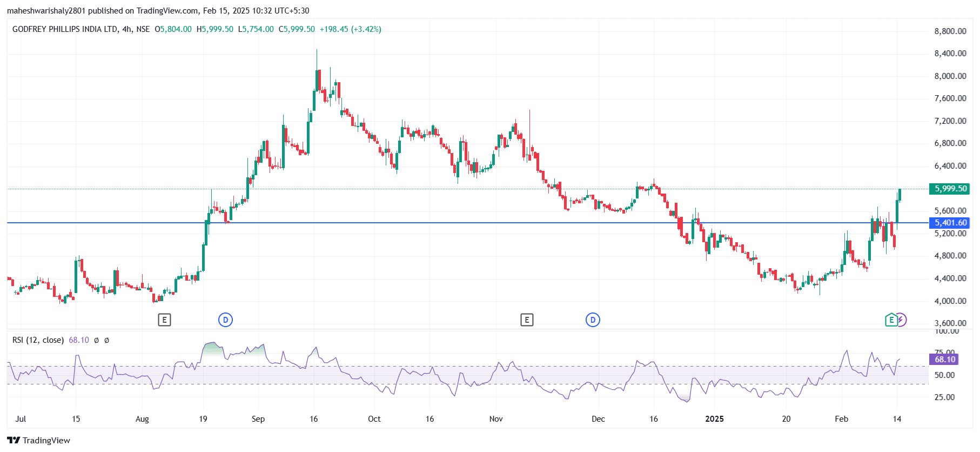
Task: Click the 14 label on the time axis
Action: (x=897, y=419)
